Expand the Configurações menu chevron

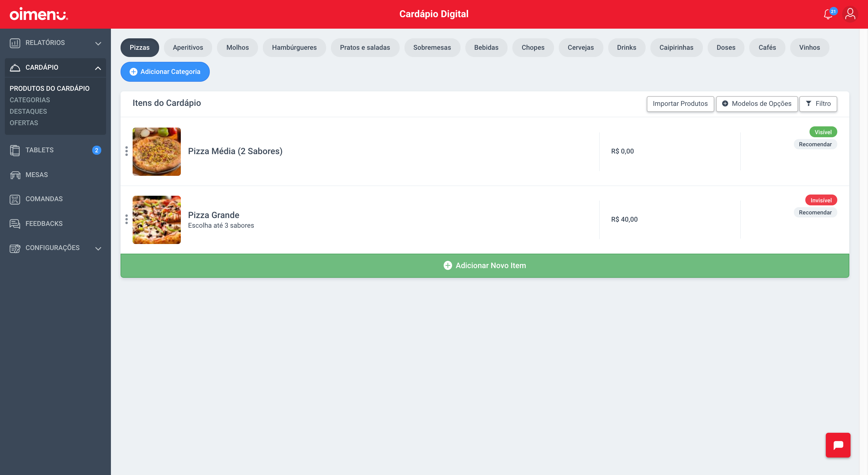98,249
